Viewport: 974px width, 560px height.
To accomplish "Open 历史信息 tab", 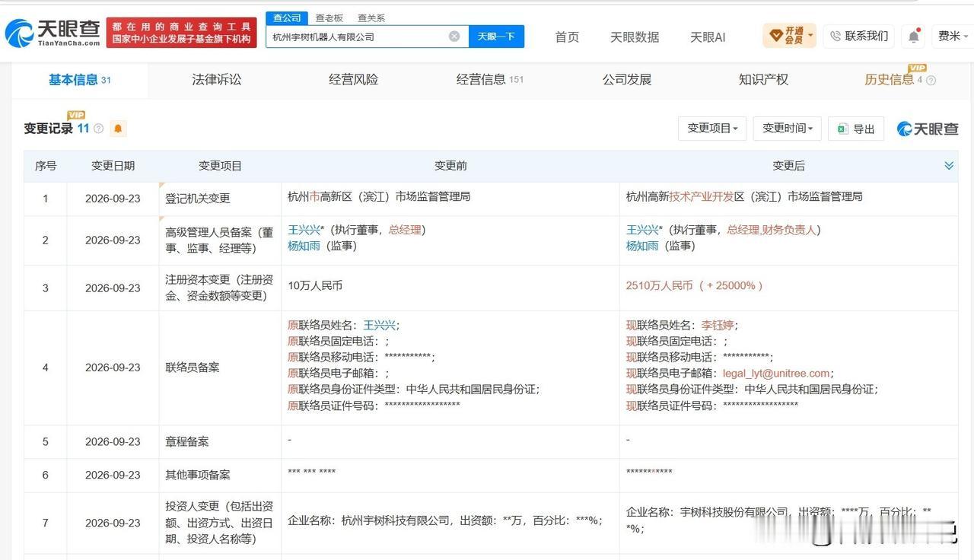I will click(890, 80).
